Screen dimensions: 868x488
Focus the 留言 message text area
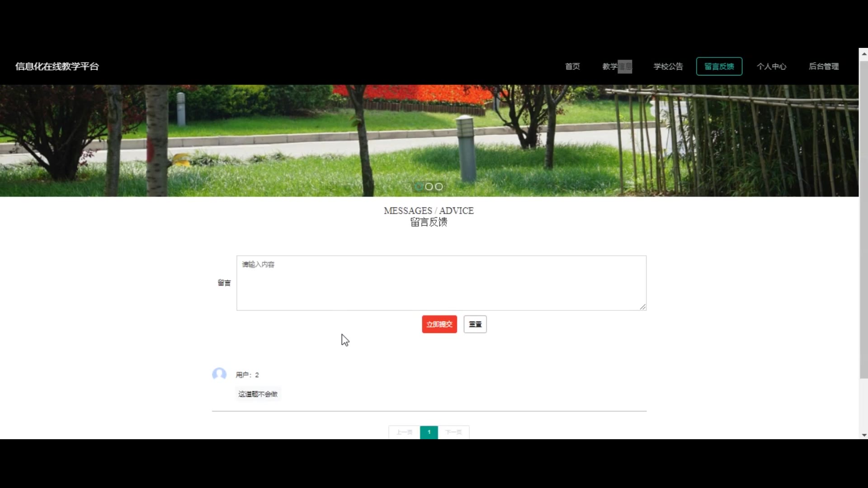[441, 283]
